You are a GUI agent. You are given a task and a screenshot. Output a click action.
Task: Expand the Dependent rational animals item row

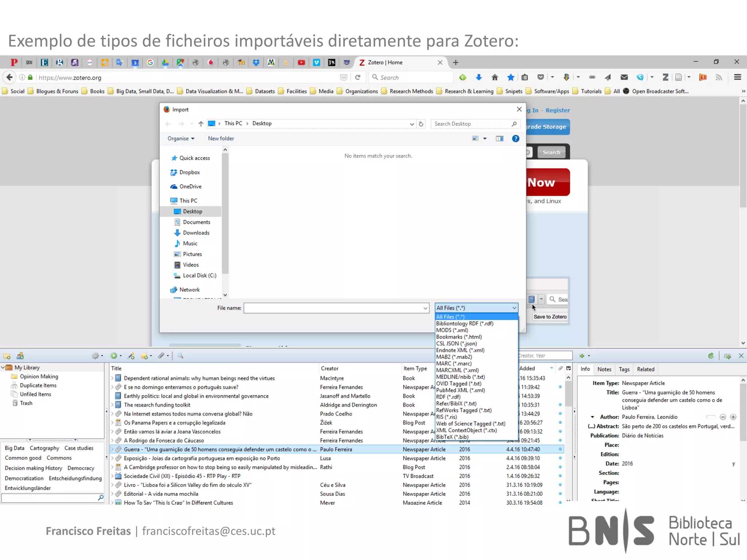click(112, 378)
